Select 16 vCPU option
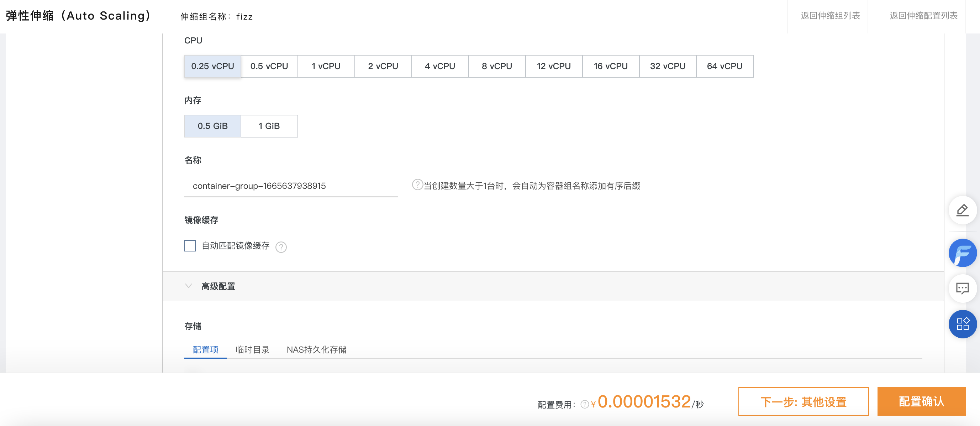Image resolution: width=980 pixels, height=426 pixels. click(611, 66)
